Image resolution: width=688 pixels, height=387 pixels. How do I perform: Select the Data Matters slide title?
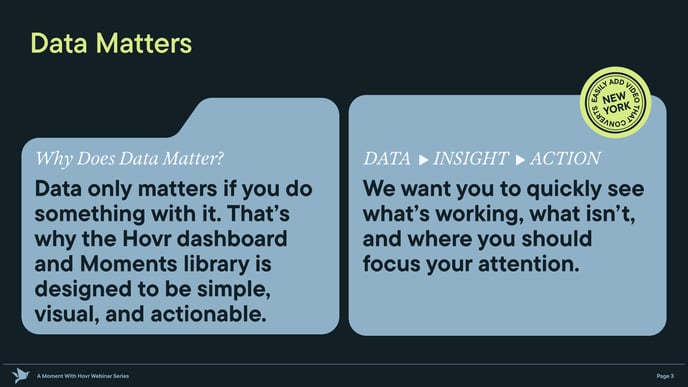111,43
